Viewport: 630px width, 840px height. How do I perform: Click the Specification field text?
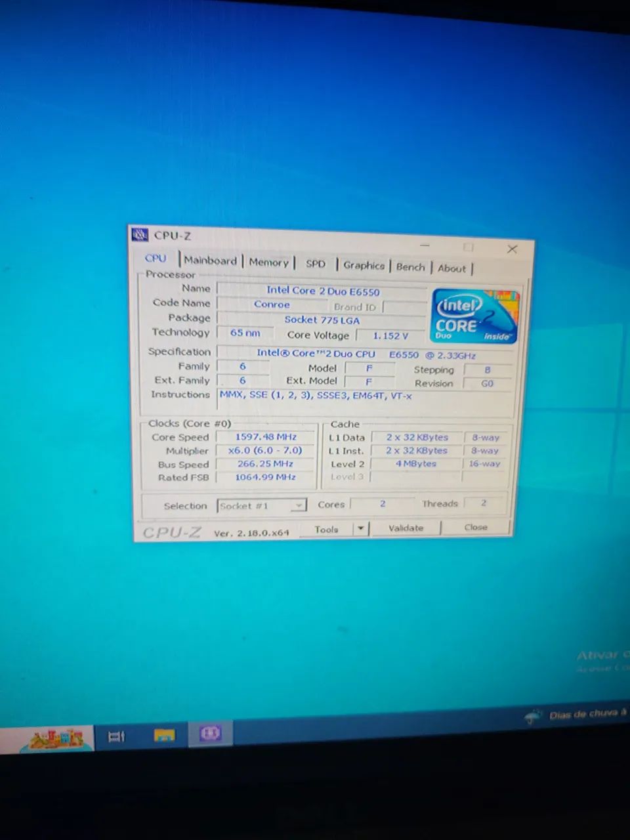[365, 354]
